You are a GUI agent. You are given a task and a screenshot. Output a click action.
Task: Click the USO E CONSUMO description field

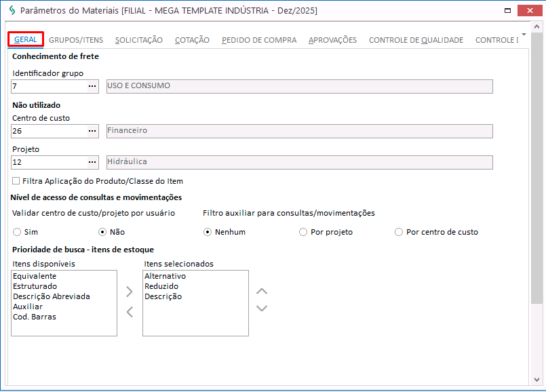pyautogui.click(x=300, y=86)
